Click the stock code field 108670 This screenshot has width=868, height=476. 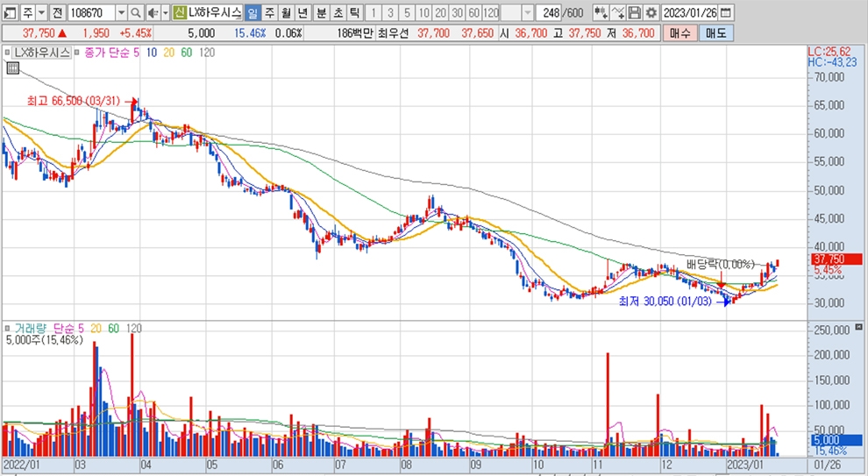point(91,12)
